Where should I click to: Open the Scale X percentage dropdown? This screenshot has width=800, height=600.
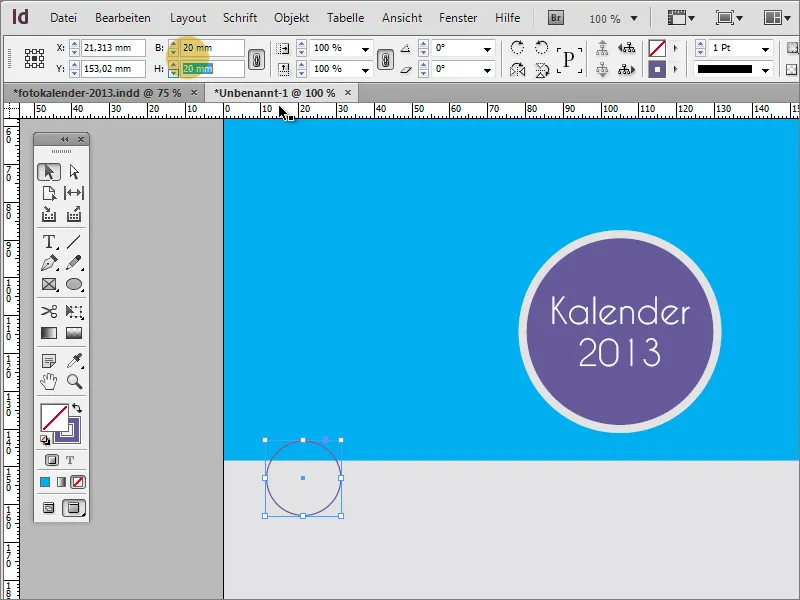365,49
